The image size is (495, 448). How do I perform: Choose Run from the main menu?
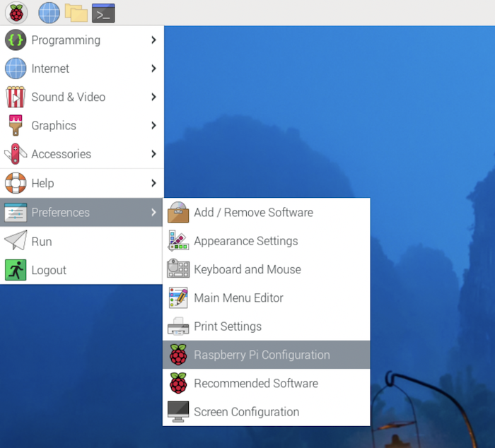point(82,242)
